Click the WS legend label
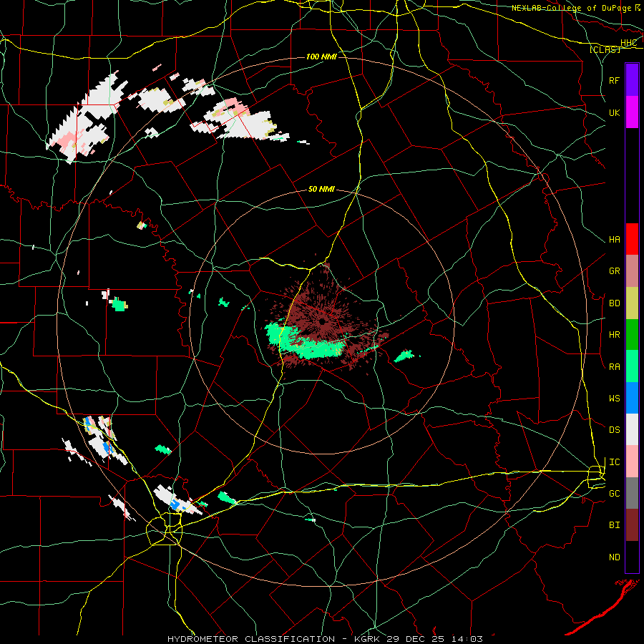 614,399
